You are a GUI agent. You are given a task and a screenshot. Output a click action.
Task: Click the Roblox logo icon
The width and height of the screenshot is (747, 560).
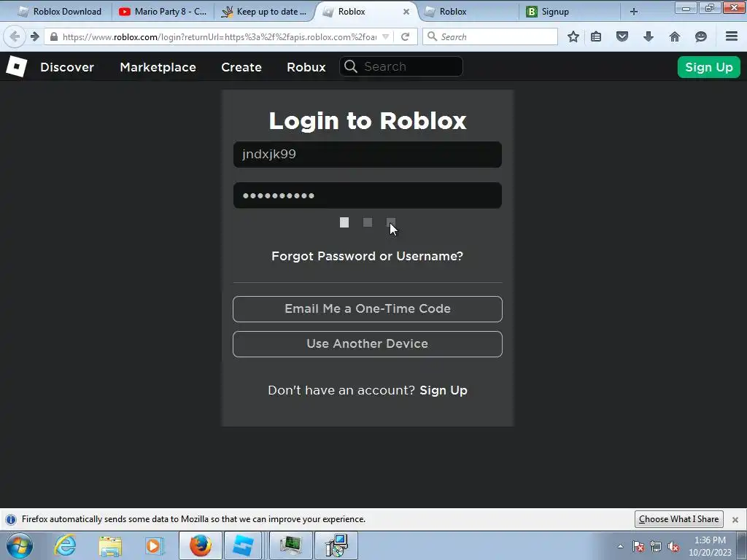[x=16, y=66]
